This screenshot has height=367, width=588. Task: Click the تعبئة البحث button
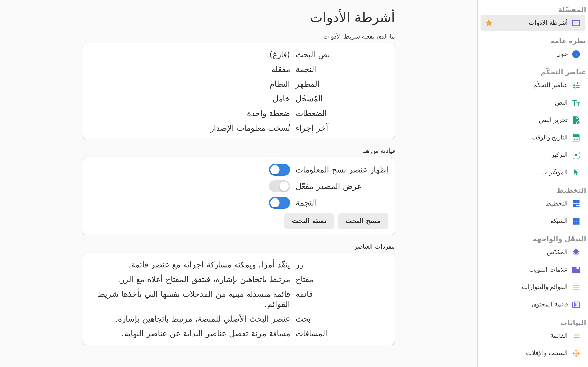coord(309,221)
